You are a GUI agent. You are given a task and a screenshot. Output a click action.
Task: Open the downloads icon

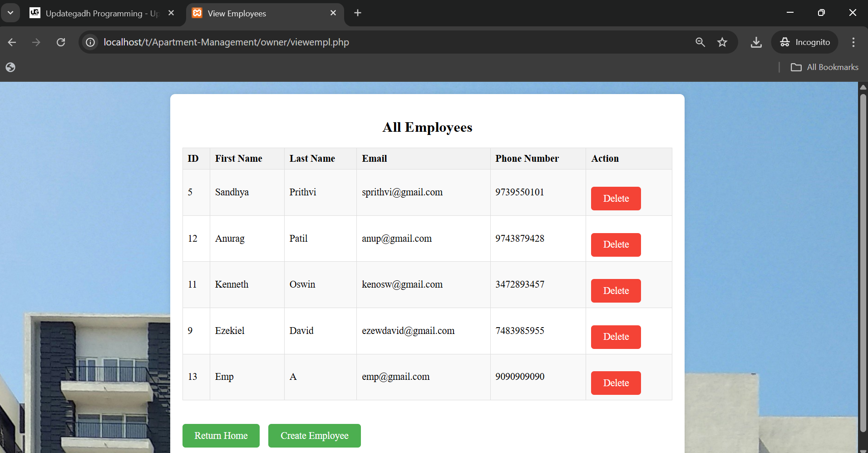coord(756,42)
